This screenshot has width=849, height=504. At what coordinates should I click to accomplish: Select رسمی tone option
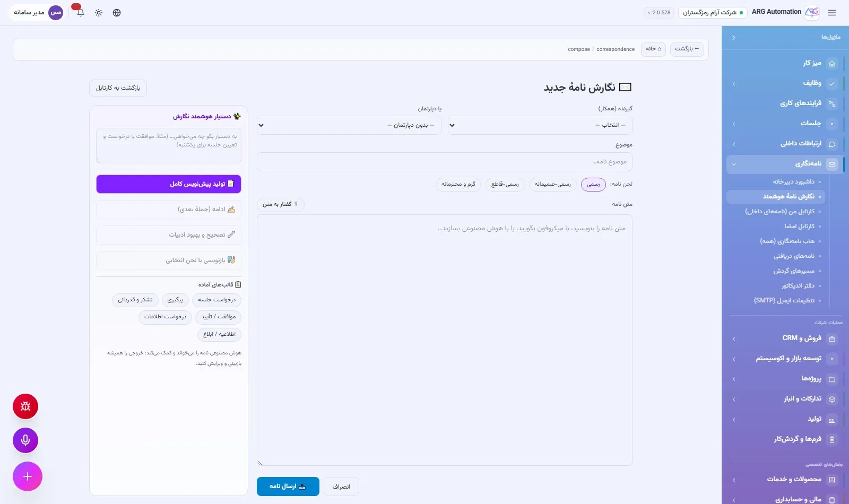tap(593, 184)
